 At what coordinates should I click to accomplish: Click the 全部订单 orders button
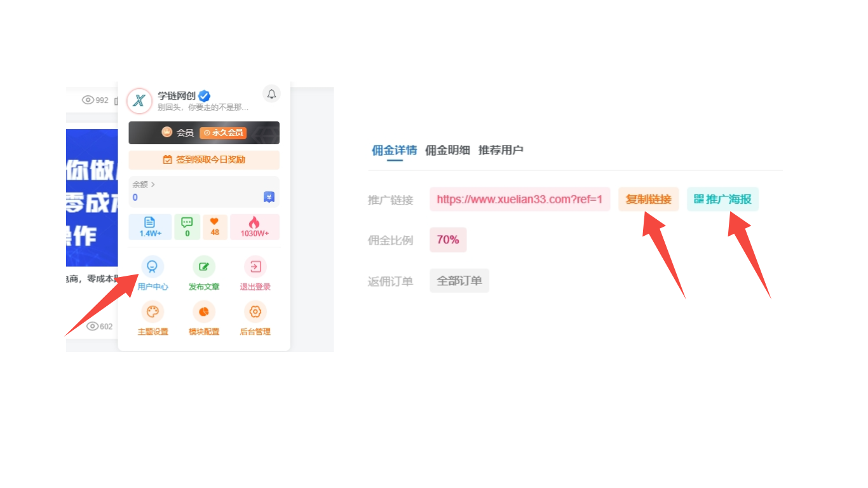[x=459, y=280]
